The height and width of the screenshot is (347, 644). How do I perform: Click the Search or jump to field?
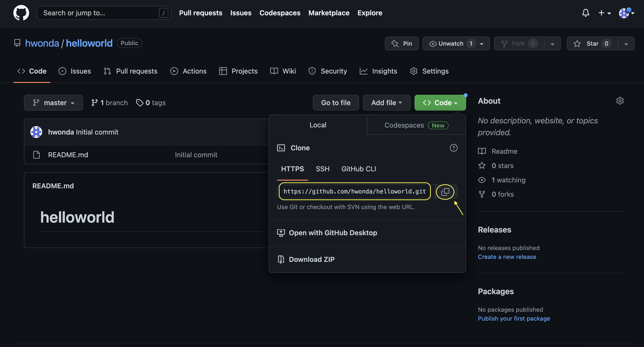point(100,13)
